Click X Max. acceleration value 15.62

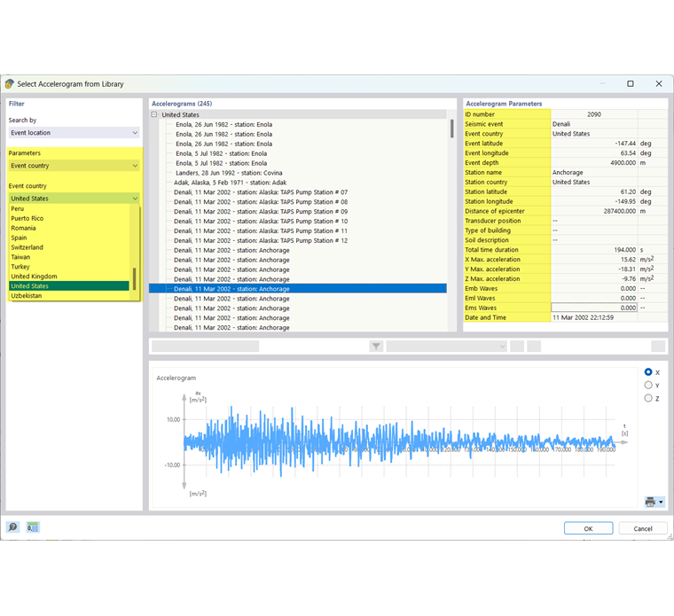(x=628, y=260)
